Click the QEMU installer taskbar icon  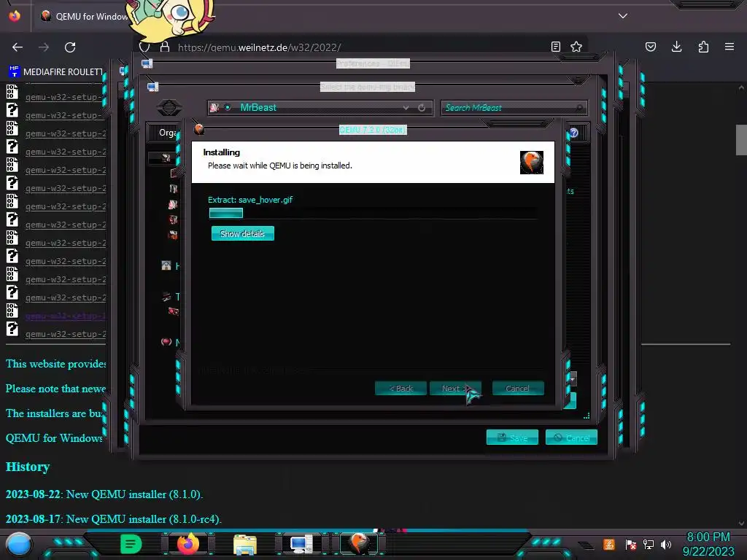click(x=358, y=544)
